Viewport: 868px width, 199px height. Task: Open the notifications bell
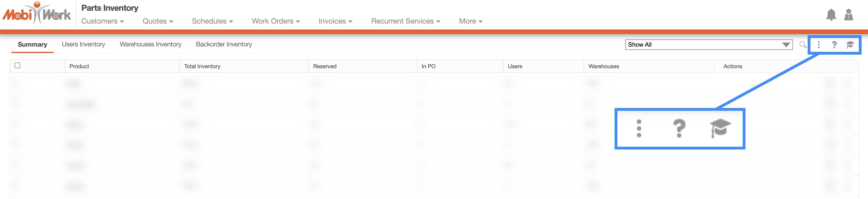(831, 15)
